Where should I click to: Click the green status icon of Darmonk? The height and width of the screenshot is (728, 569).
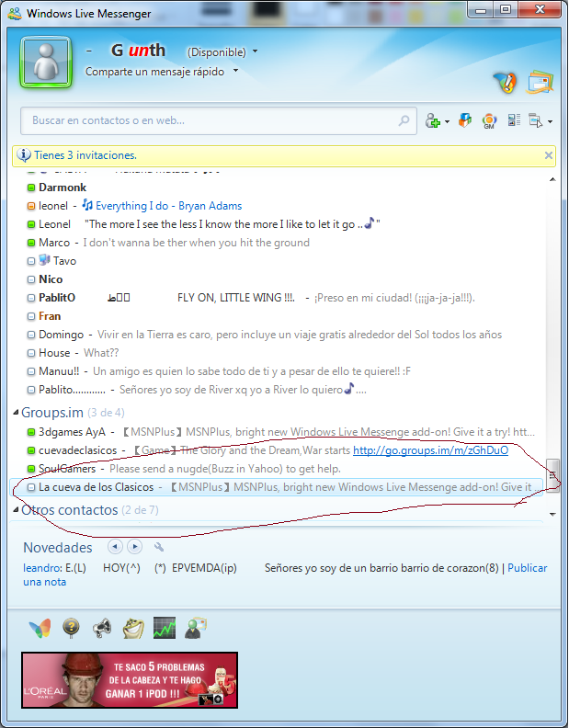click(x=31, y=188)
